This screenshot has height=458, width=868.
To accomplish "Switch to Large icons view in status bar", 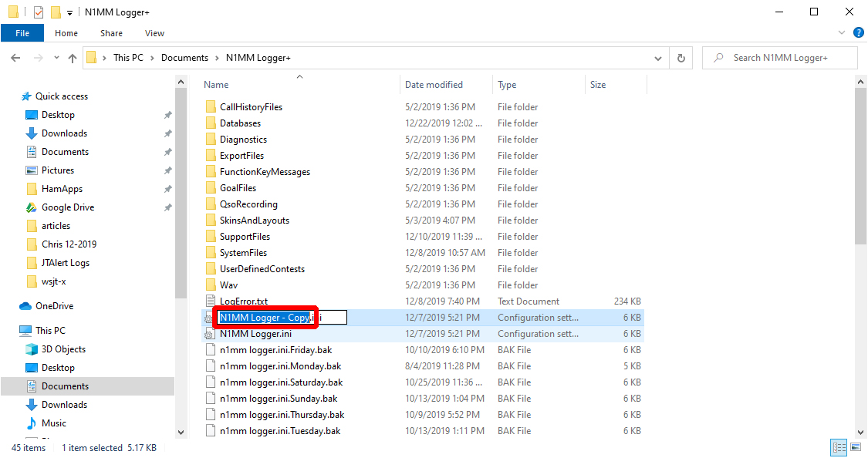I will pyautogui.click(x=856, y=447).
